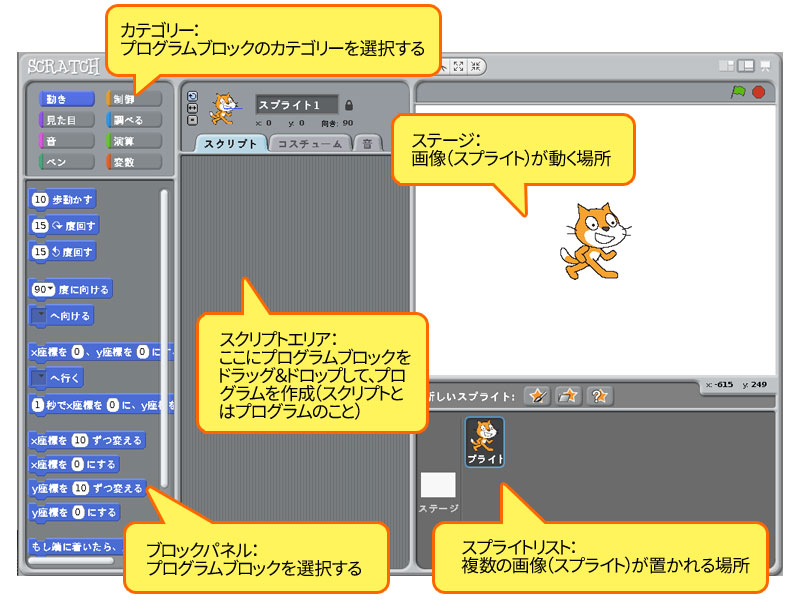Click the lock icon beside スプライト1 name
Screen dimensions: 800x600
(x=350, y=104)
